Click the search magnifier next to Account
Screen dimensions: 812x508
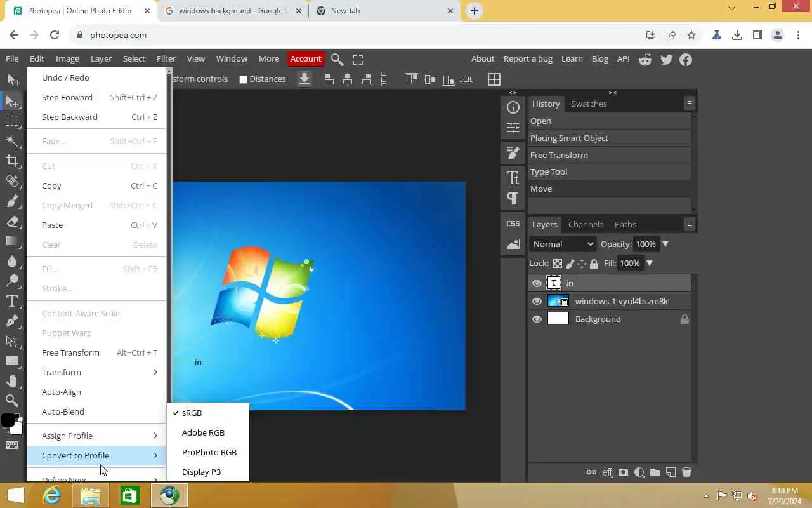coord(337,59)
